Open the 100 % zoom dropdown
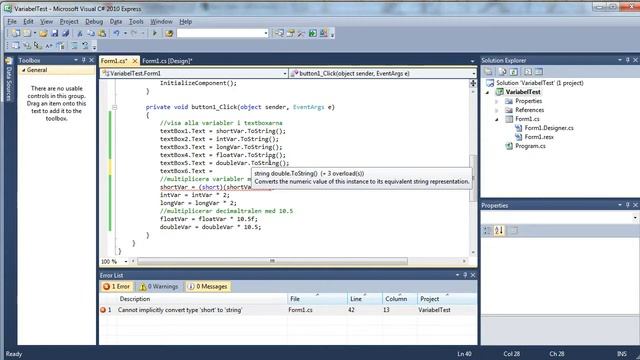Viewport: 640px width, 360px height. pyautogui.click(x=126, y=261)
